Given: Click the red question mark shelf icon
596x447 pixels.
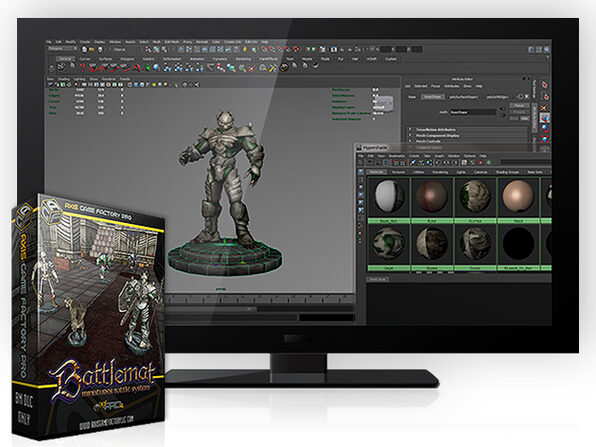Looking at the screenshot, I should click(82, 68).
